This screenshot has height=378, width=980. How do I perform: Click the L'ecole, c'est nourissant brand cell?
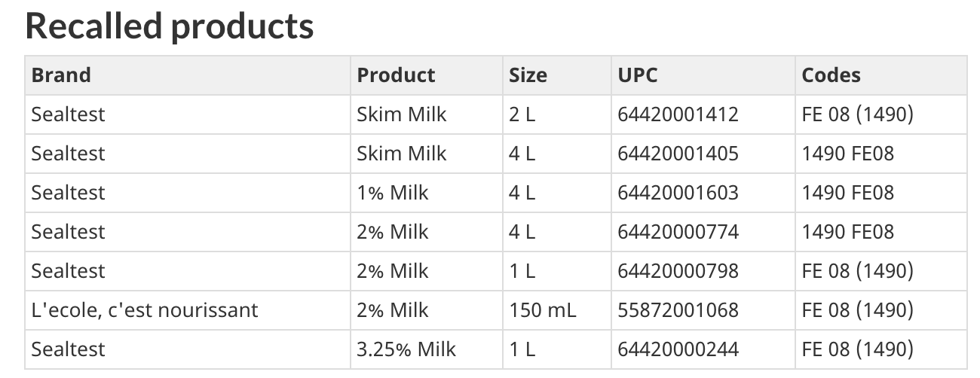pos(188,310)
